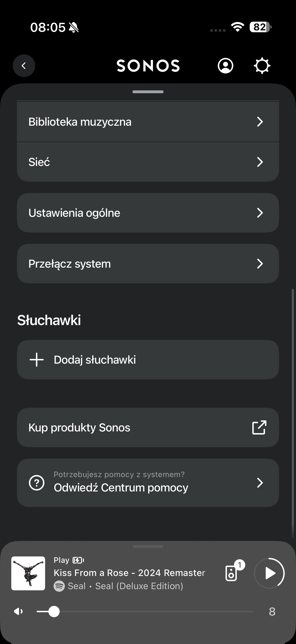Open the settings gear icon

click(x=262, y=66)
